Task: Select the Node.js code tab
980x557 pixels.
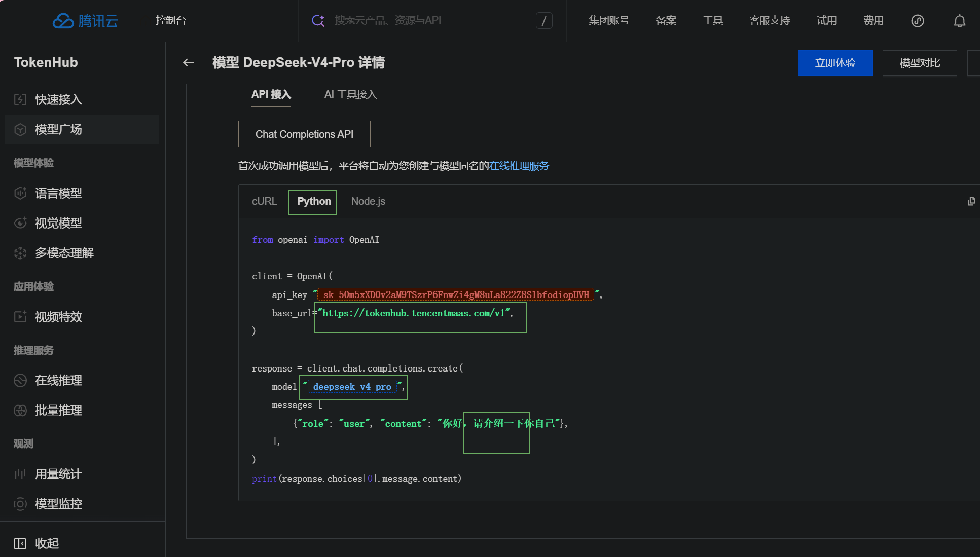Action: click(369, 202)
